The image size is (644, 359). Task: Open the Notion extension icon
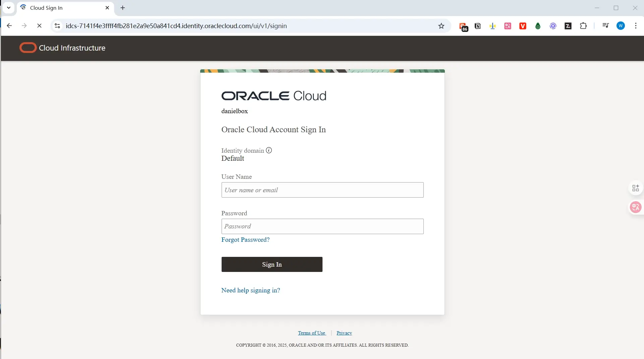[x=478, y=26]
